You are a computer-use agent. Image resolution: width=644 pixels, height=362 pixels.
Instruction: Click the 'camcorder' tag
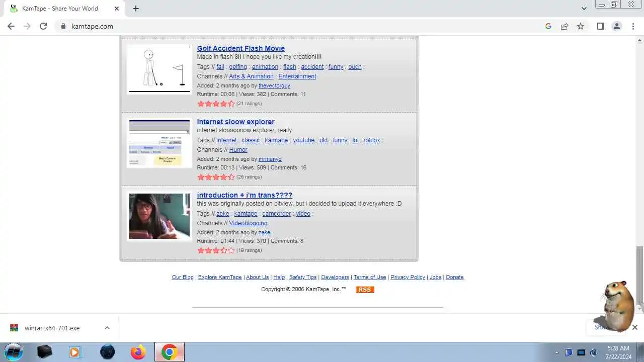(x=277, y=214)
